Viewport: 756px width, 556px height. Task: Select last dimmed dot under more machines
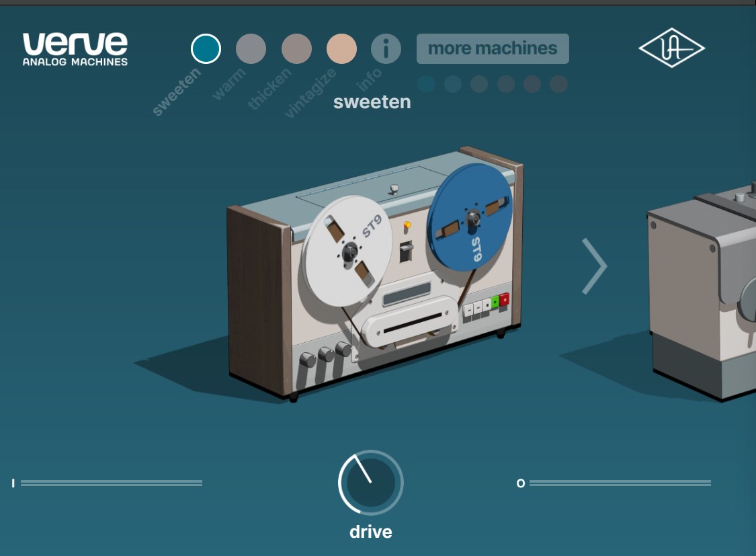click(x=559, y=84)
